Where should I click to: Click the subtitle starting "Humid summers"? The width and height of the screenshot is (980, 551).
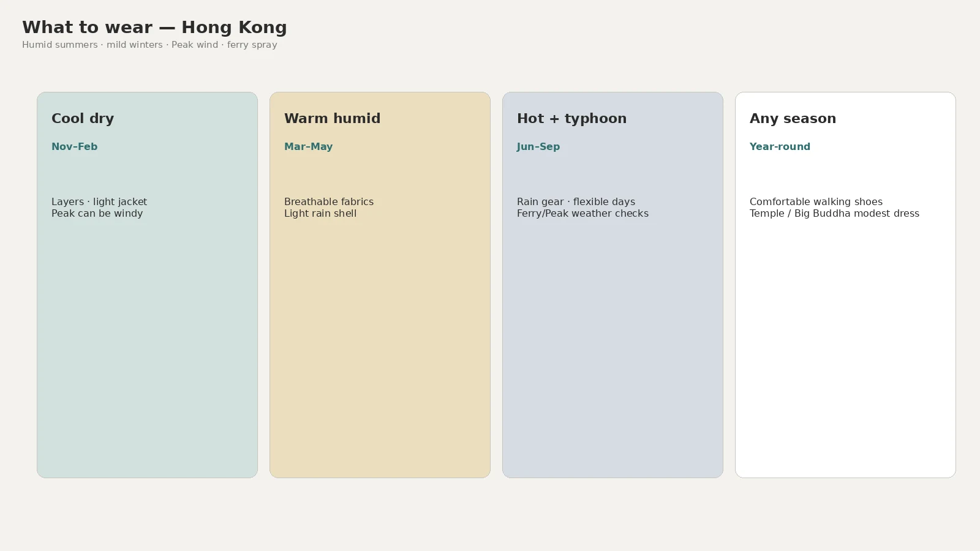[149, 45]
